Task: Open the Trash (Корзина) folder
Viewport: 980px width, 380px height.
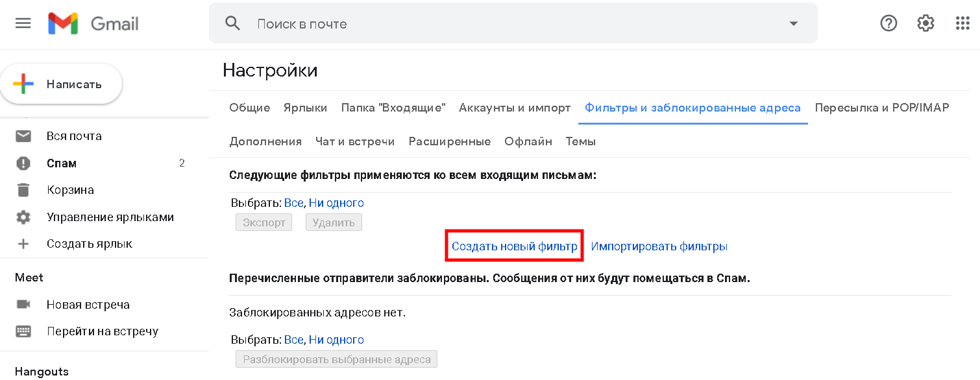Action: tap(70, 190)
